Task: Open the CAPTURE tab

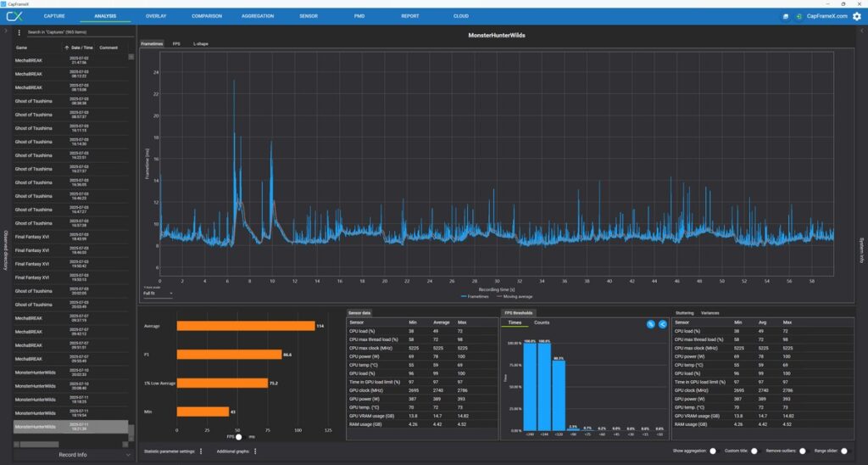Action: pyautogui.click(x=54, y=16)
